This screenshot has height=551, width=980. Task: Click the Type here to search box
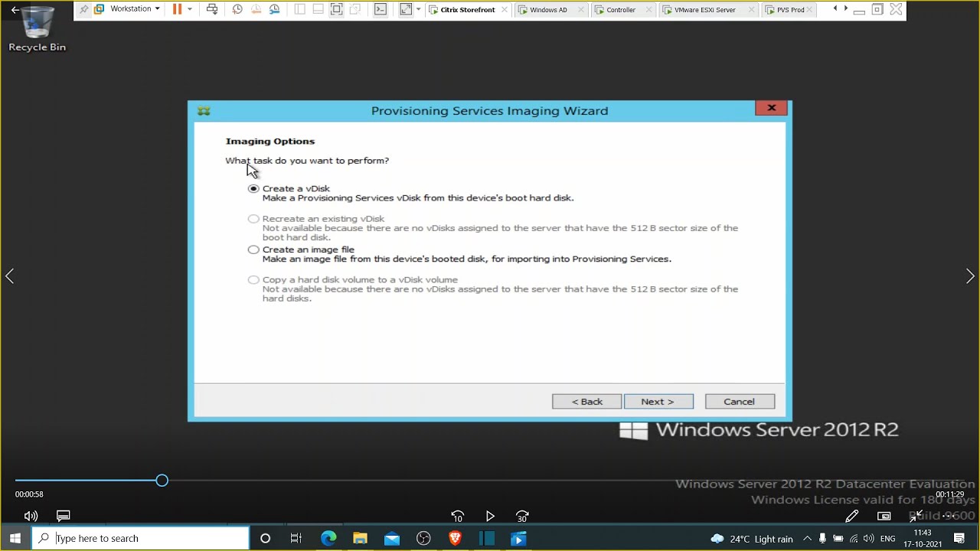click(141, 539)
